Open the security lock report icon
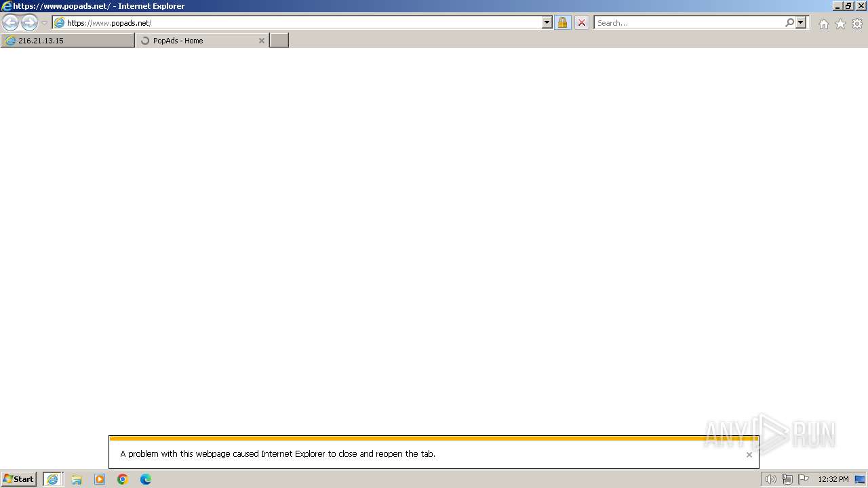868x488 pixels. [562, 23]
